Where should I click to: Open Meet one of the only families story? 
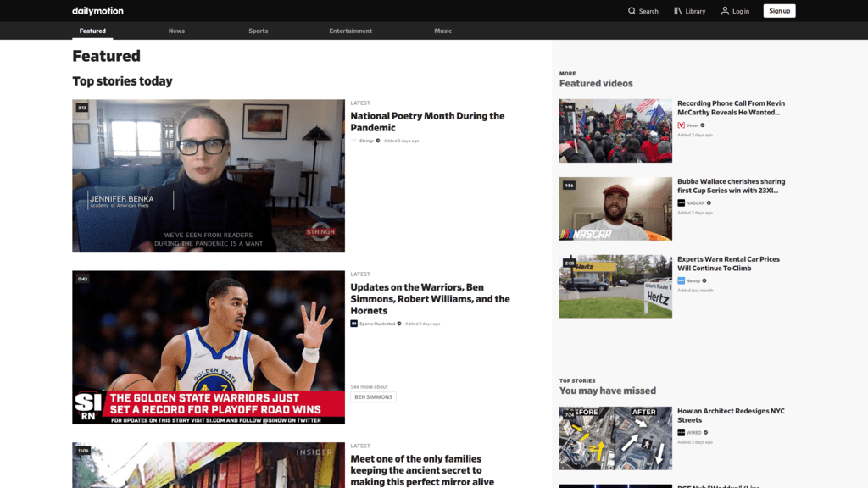422,470
